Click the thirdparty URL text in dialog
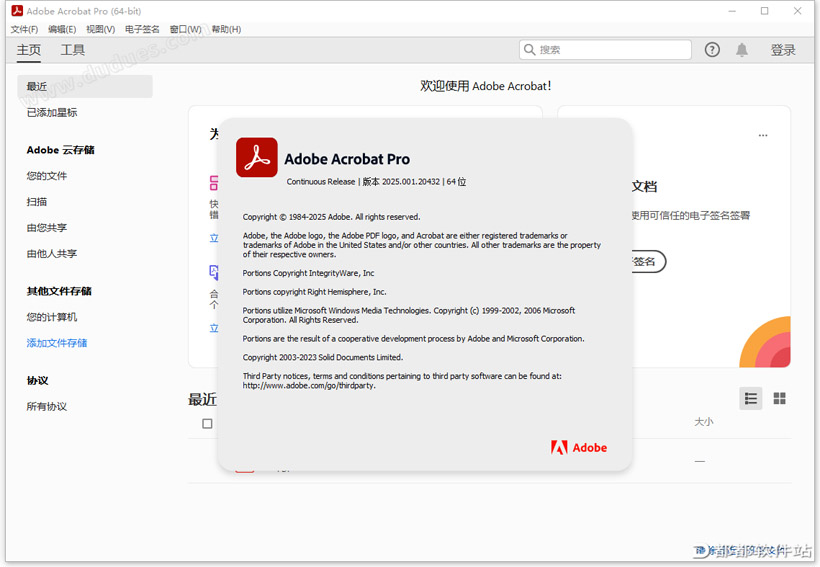Viewport: 820px width, 567px height. (309, 385)
